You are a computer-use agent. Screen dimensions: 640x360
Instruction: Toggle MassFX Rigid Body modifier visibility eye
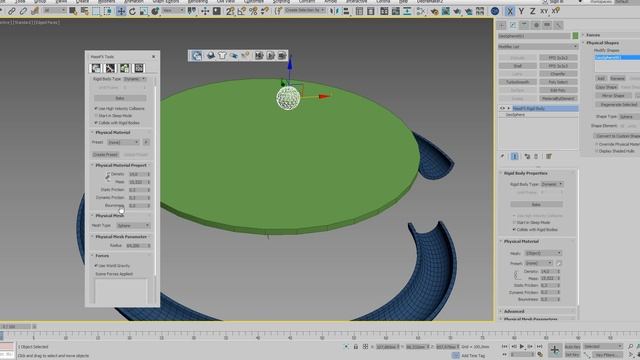tap(502, 108)
